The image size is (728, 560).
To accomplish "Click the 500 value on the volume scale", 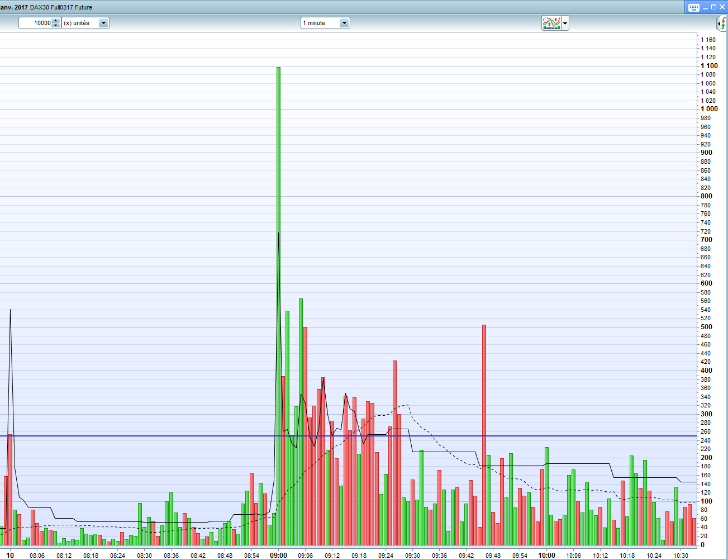I will tap(707, 327).
